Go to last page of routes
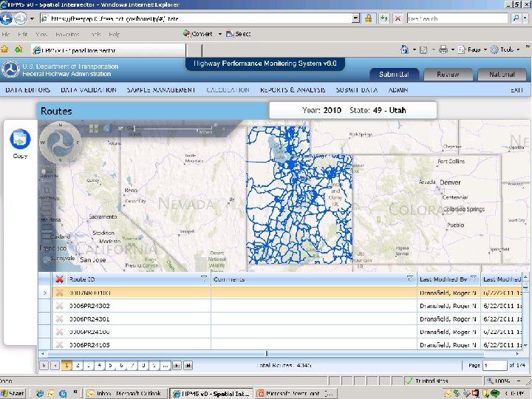Screen dimensions: 532x399 click(188, 366)
